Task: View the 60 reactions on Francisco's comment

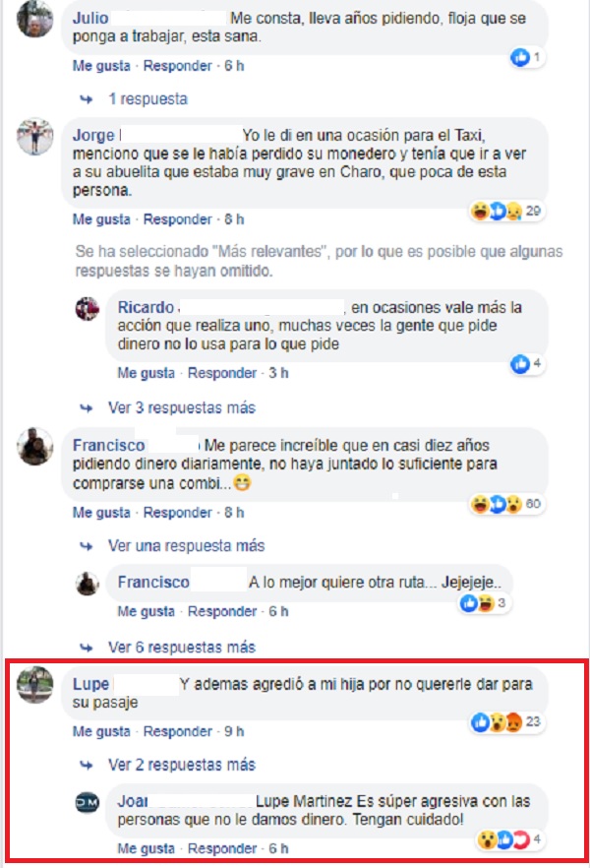Action: click(x=507, y=504)
